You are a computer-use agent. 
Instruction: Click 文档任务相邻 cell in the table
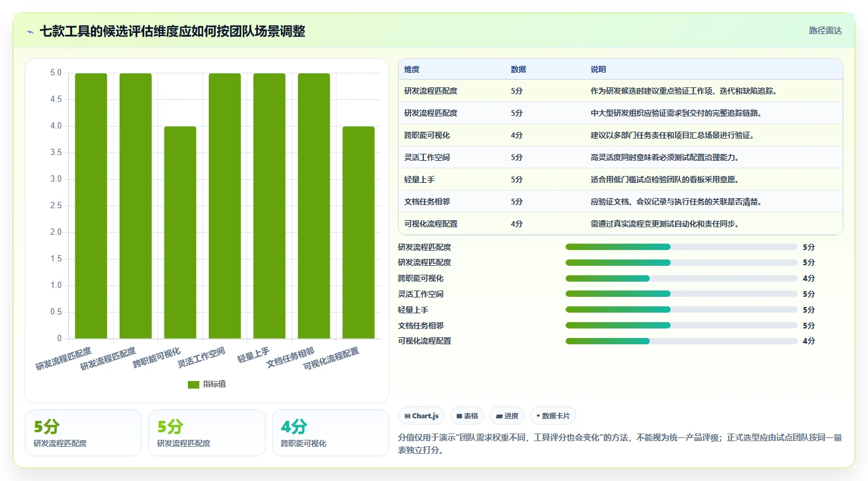[427, 202]
